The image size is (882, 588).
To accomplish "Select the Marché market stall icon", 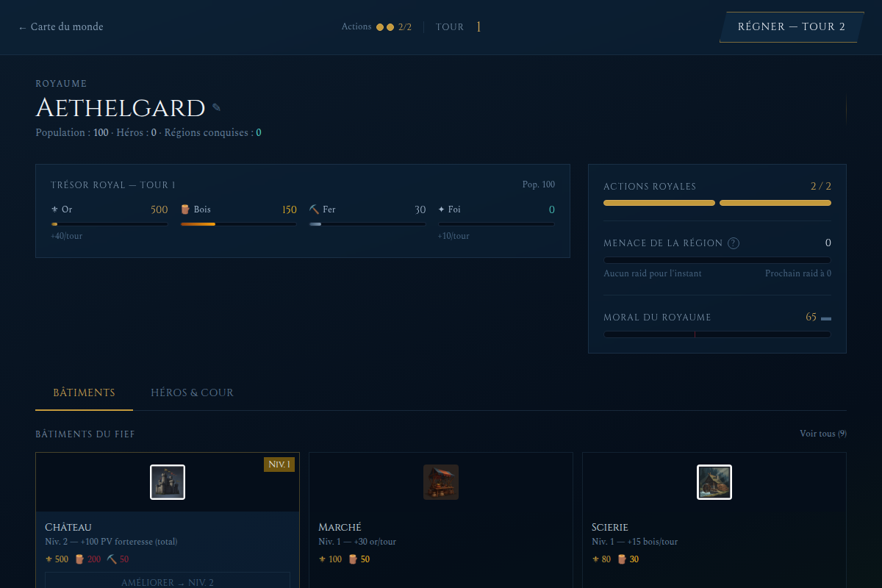I will pyautogui.click(x=441, y=482).
